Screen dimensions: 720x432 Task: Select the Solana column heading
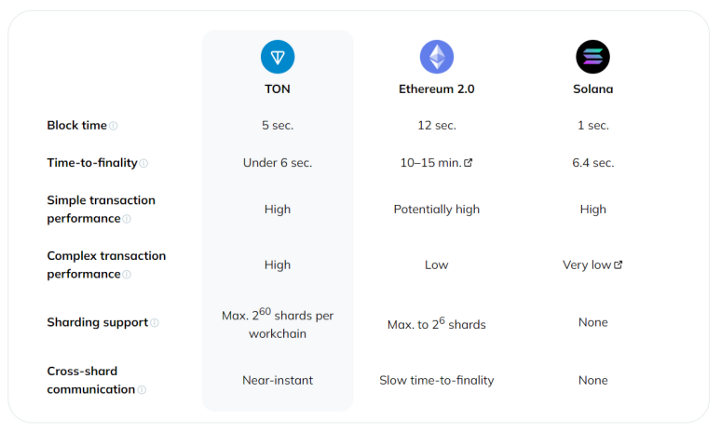(x=593, y=89)
